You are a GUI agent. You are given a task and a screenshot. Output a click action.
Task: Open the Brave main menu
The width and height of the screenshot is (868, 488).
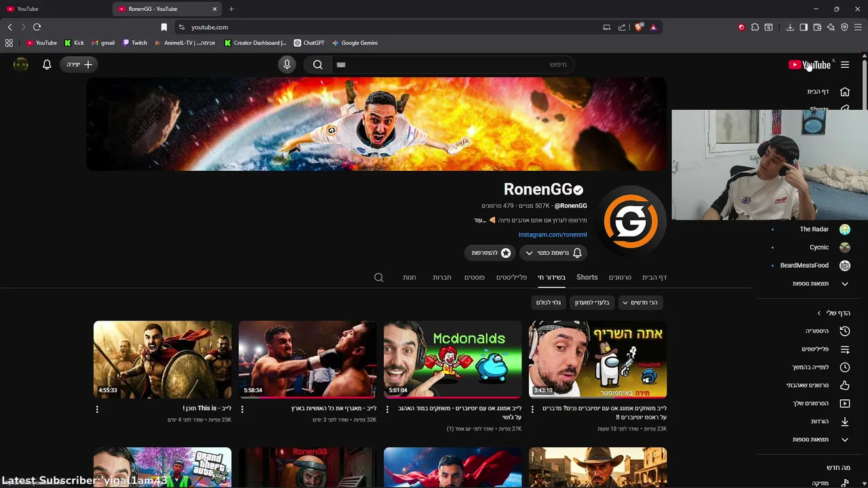[859, 27]
